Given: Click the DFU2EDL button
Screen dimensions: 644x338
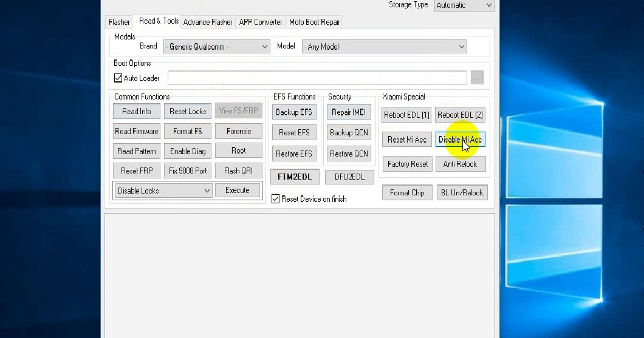Looking at the screenshot, I should click(349, 177).
